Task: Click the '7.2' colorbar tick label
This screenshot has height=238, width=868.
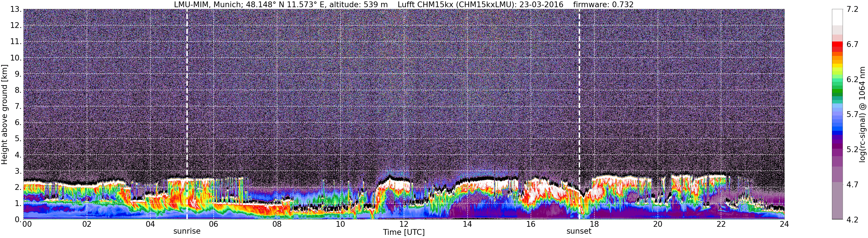Action: 852,9
